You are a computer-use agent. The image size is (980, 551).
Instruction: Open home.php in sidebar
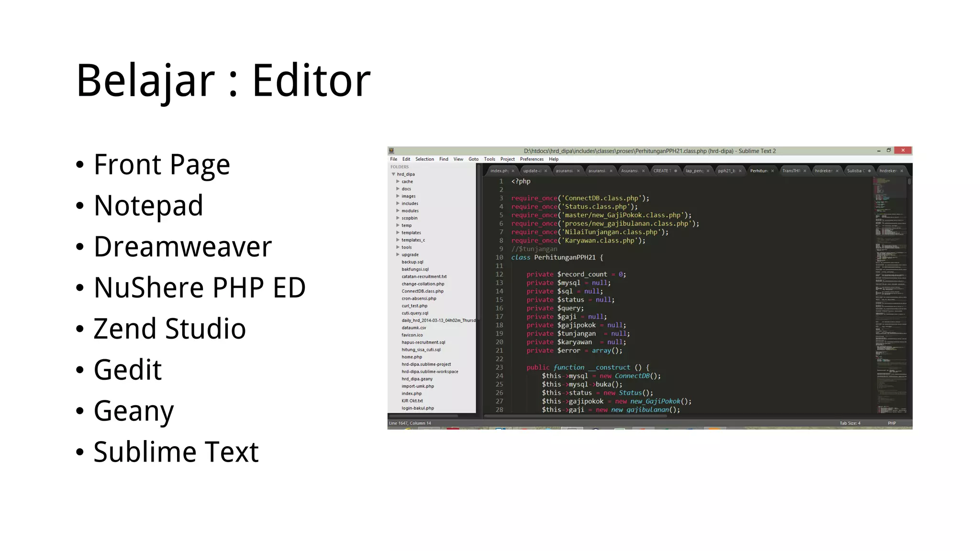[412, 357]
